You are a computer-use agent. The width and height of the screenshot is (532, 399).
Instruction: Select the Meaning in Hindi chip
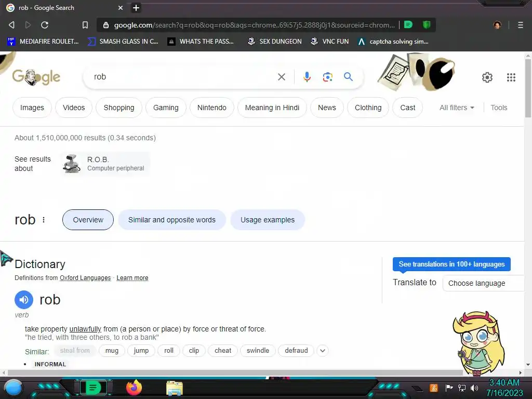click(x=272, y=108)
